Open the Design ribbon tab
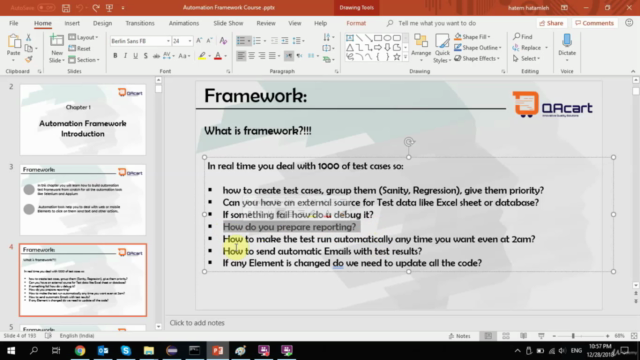640x360 pixels. tap(102, 23)
